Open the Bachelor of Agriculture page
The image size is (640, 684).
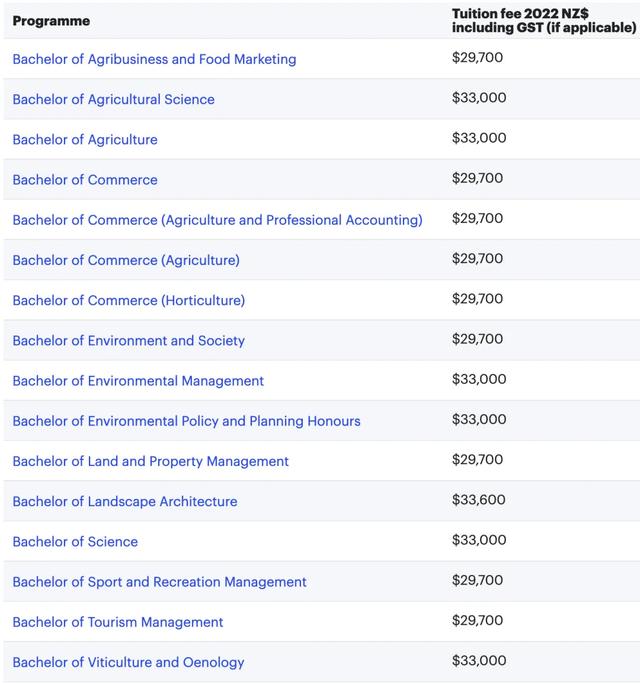pos(85,139)
